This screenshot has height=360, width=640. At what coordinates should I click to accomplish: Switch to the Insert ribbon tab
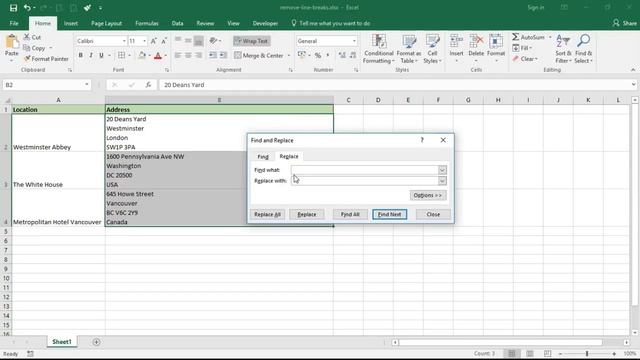pos(71,24)
